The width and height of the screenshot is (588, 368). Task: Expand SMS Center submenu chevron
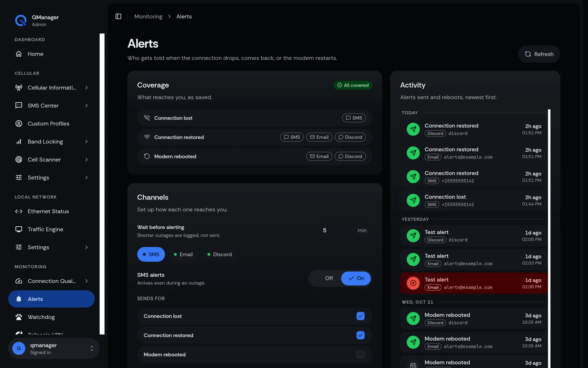(x=86, y=106)
